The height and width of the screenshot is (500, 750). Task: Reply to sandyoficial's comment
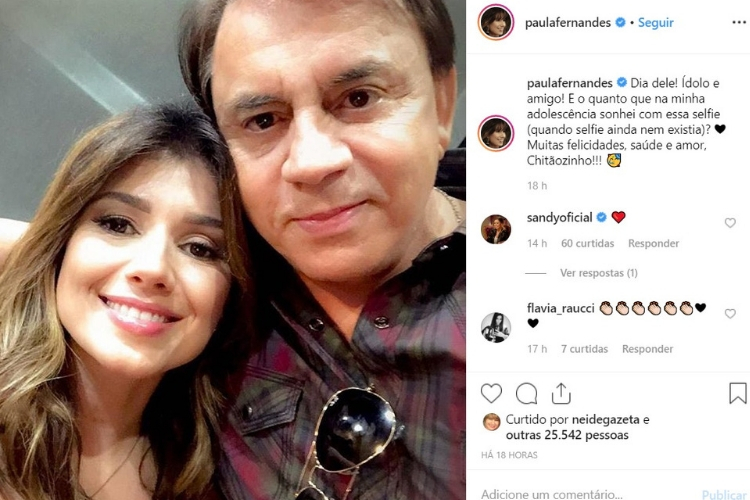pyautogui.click(x=653, y=243)
